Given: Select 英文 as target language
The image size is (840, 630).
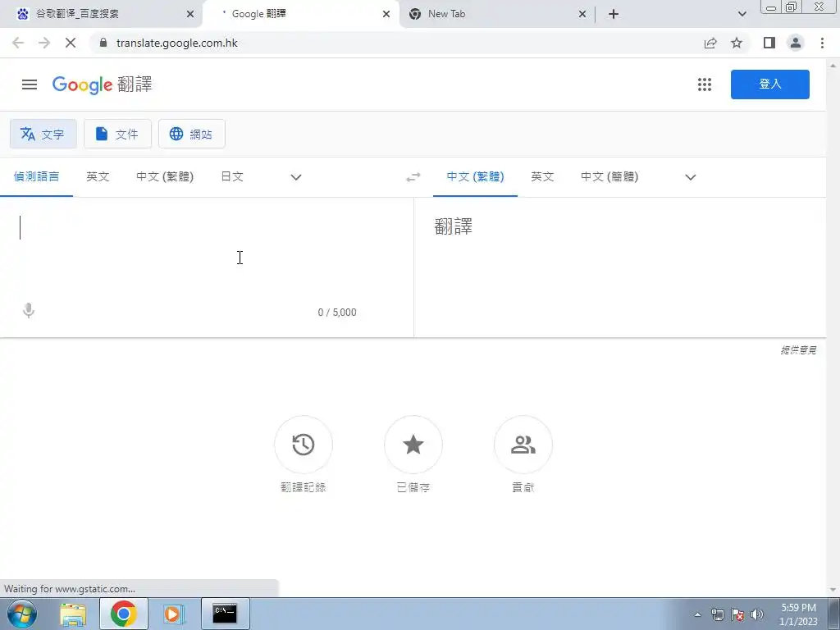Looking at the screenshot, I should coord(543,177).
